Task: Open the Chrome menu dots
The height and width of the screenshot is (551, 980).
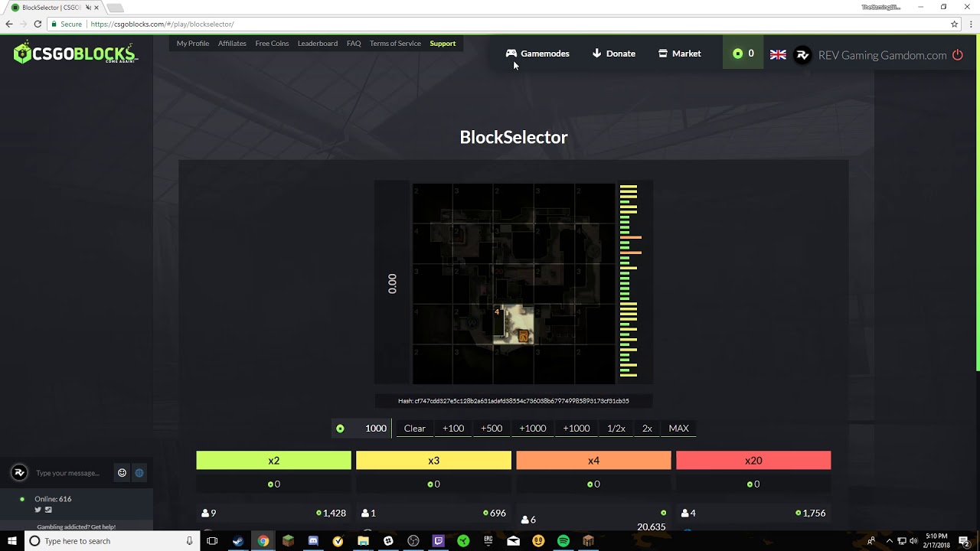Action: point(971,24)
